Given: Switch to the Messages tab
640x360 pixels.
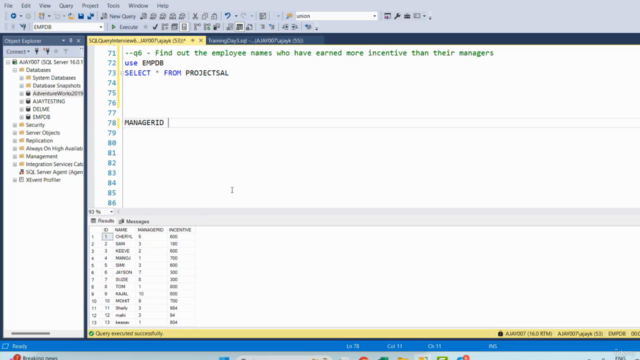Looking at the screenshot, I should click(x=134, y=221).
